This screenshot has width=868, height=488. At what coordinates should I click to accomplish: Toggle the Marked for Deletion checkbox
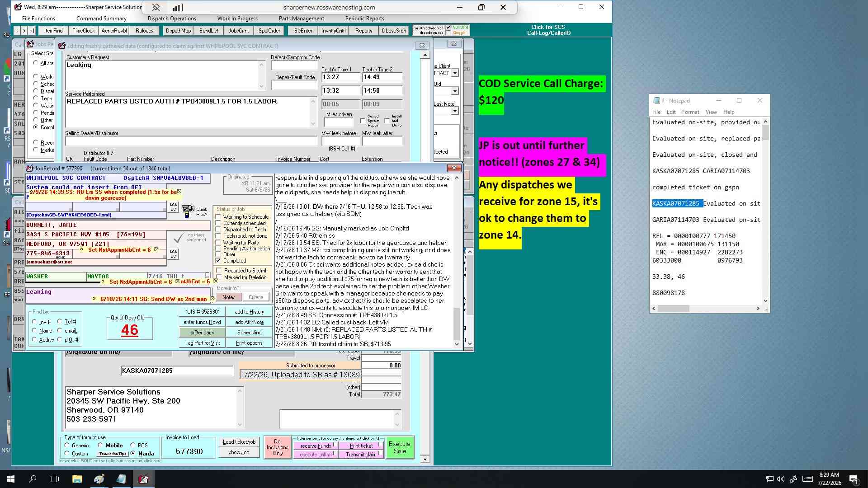tap(219, 277)
